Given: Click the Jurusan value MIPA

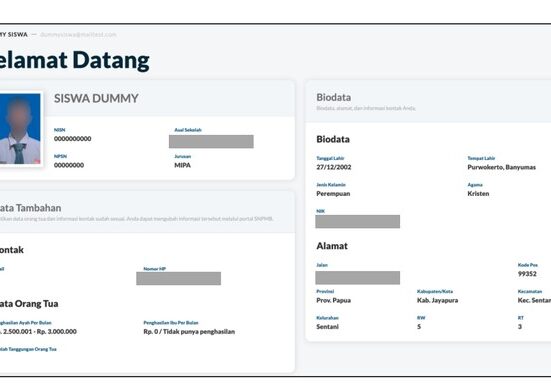Looking at the screenshot, I should click(x=182, y=165).
